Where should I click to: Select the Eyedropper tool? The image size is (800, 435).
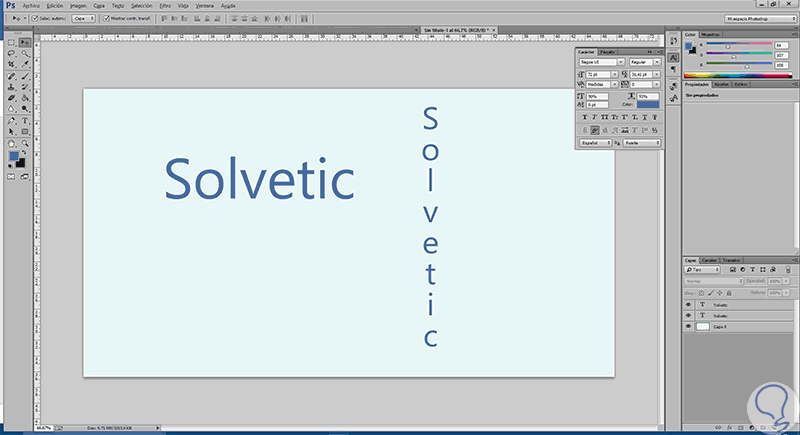(x=24, y=65)
